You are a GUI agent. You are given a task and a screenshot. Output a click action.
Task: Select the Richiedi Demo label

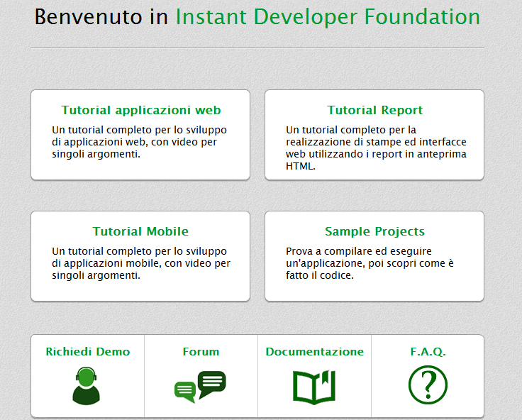87,351
